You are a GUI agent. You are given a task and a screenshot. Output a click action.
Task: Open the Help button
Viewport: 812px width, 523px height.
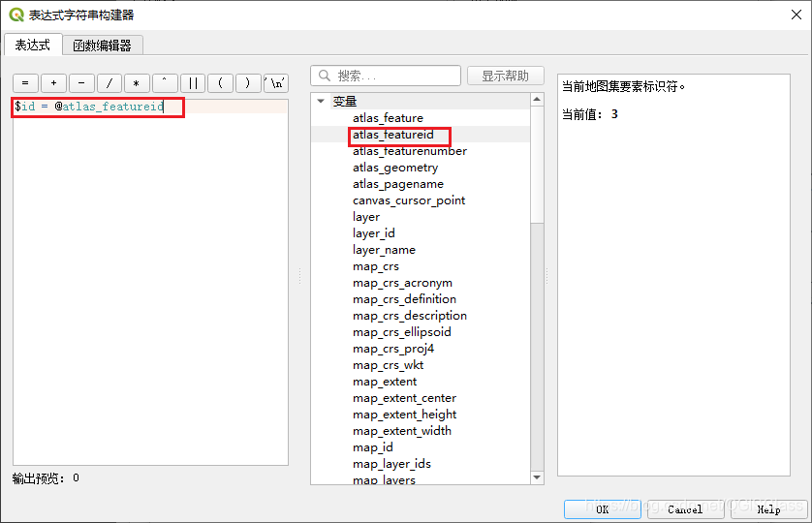click(768, 509)
